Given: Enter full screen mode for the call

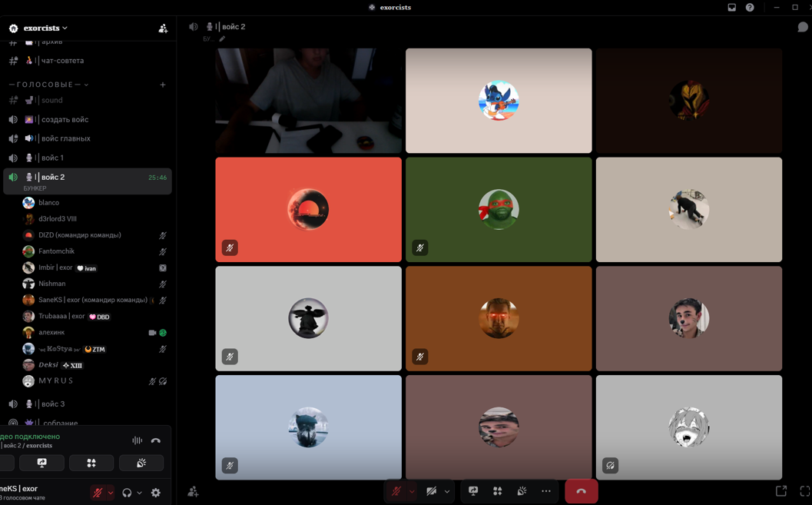Looking at the screenshot, I should 805,490.
